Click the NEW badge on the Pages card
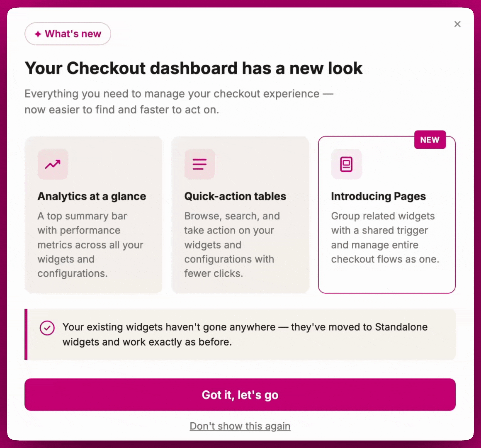Image resolution: width=481 pixels, height=448 pixels. click(x=430, y=140)
